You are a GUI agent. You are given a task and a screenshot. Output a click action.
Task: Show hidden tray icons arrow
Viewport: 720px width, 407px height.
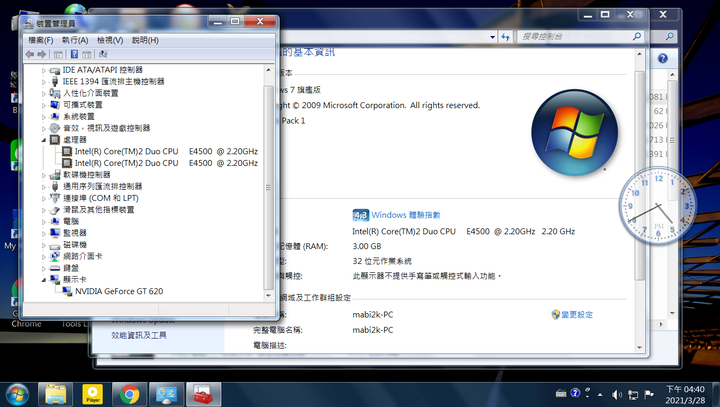[x=600, y=395]
